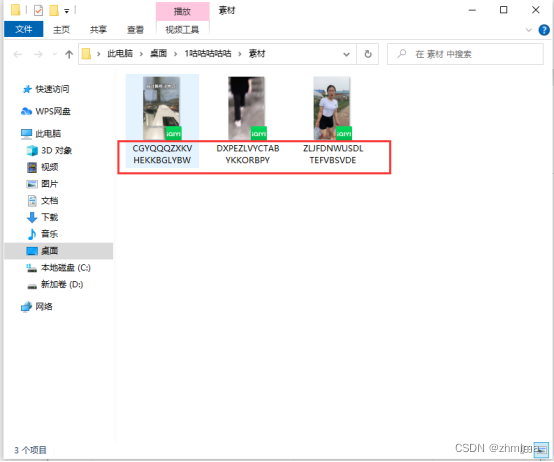
Task: Expand the ribbon with the chevron
Action: [x=529, y=30]
